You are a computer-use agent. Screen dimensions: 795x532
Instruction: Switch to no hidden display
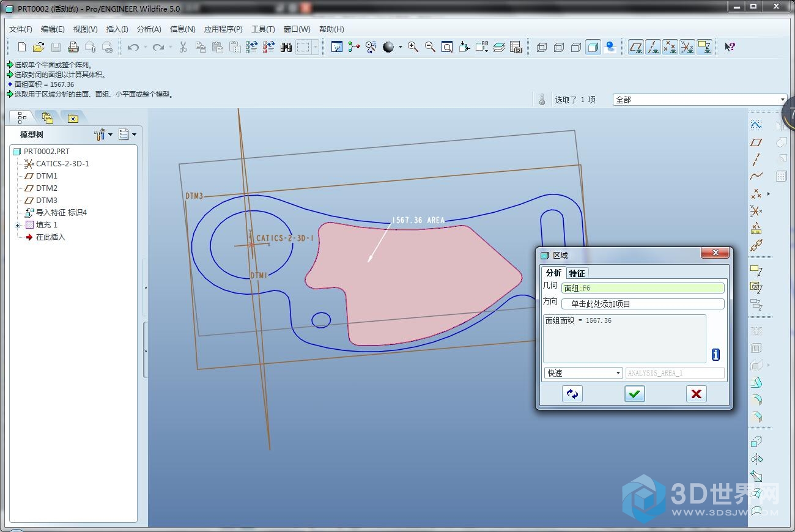[x=575, y=47]
